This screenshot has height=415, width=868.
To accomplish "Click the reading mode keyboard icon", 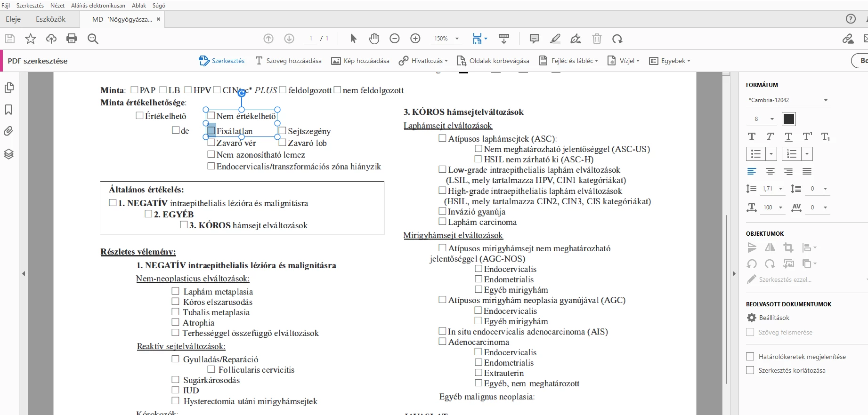I will tap(503, 39).
